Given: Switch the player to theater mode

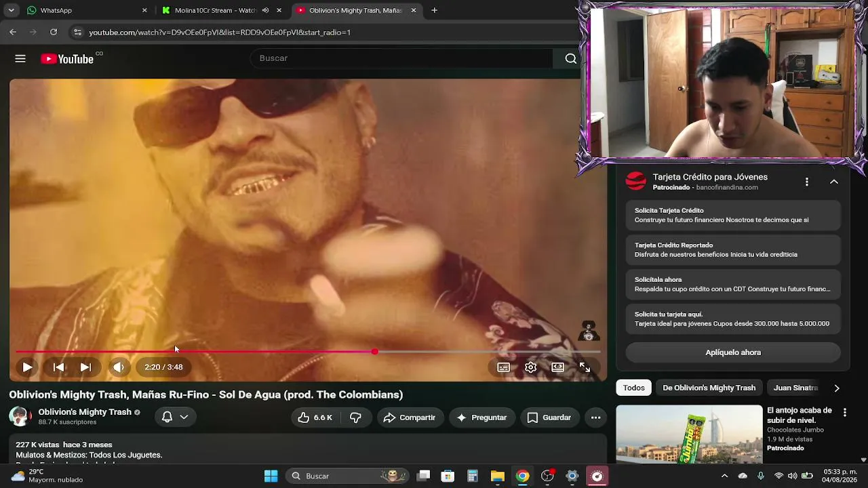Looking at the screenshot, I should (x=558, y=367).
